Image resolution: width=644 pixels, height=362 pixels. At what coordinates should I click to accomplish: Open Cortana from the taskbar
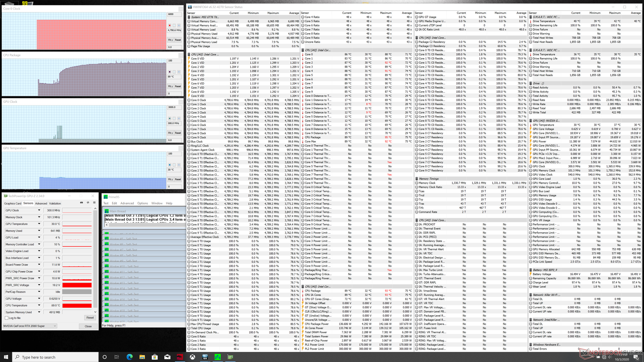104,357
